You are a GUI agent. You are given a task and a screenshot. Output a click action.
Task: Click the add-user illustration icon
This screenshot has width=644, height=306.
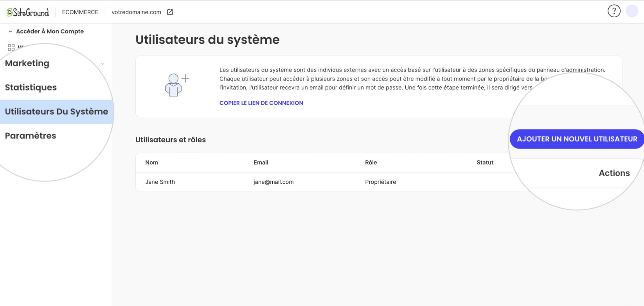coord(177,85)
